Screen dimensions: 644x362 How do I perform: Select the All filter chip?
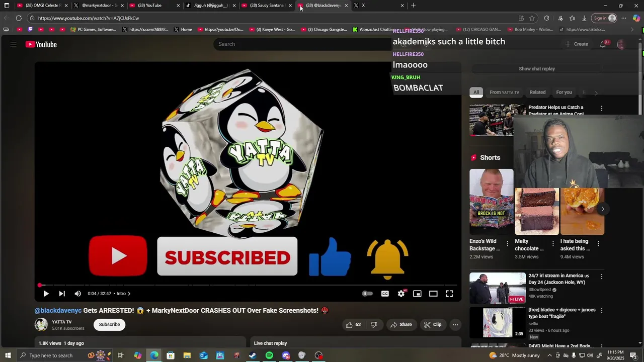(476, 93)
